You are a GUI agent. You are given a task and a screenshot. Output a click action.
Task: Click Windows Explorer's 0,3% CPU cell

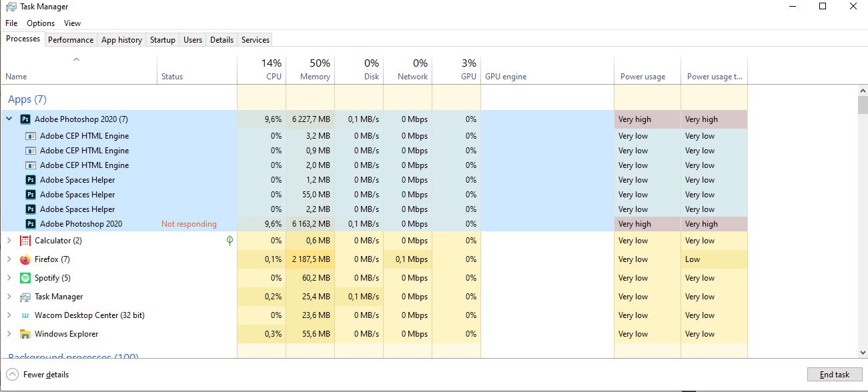262,334
